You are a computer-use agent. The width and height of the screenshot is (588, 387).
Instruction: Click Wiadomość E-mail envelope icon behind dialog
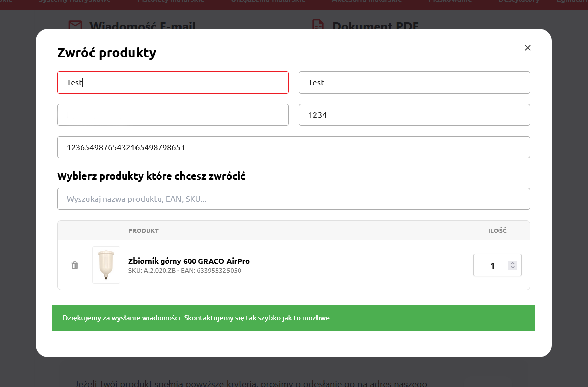coord(75,25)
